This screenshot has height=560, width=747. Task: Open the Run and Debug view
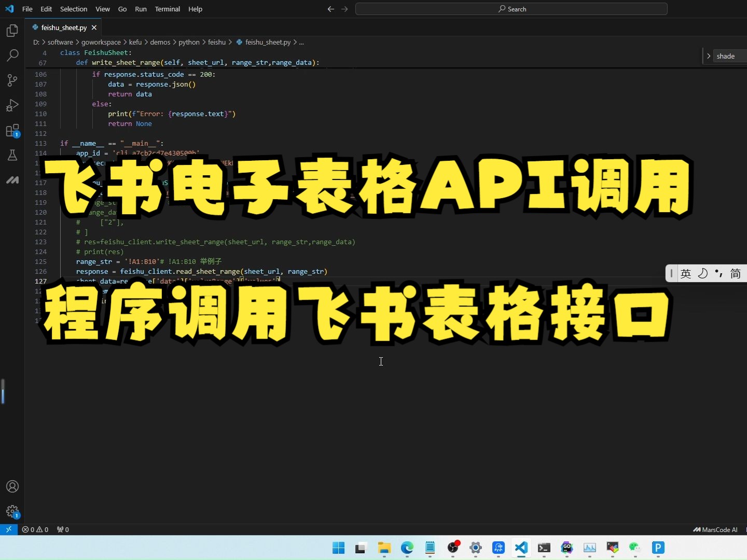[12, 105]
